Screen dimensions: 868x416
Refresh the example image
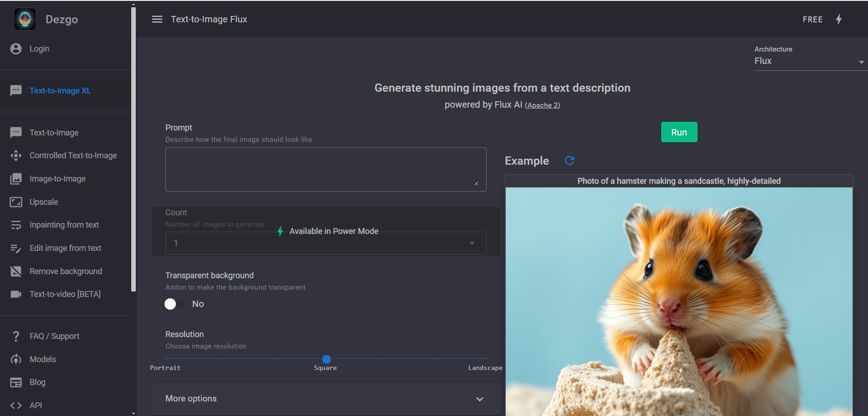569,161
